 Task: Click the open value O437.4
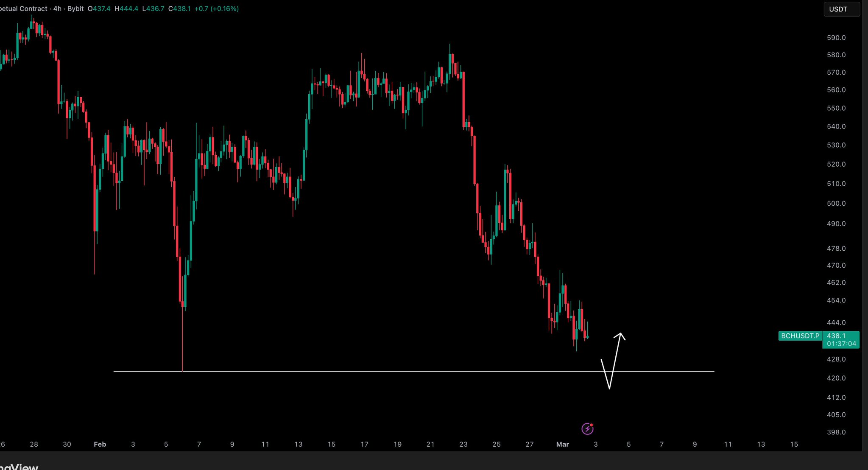(99, 8)
